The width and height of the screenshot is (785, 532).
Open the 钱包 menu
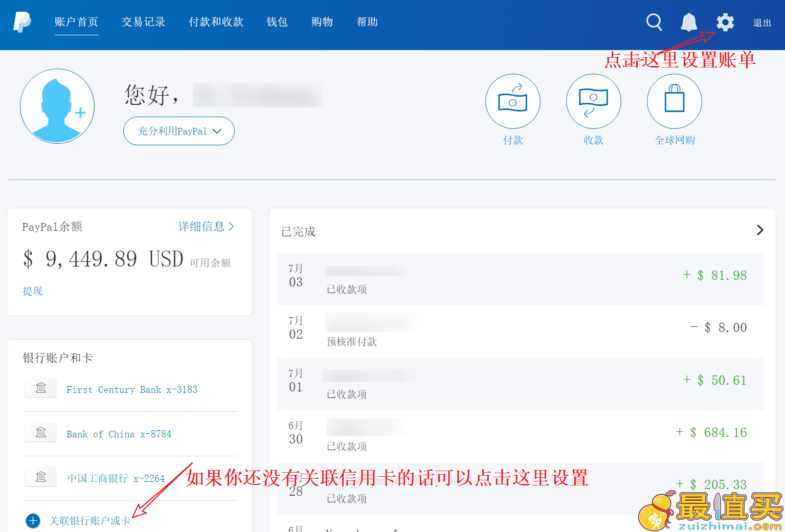(277, 22)
